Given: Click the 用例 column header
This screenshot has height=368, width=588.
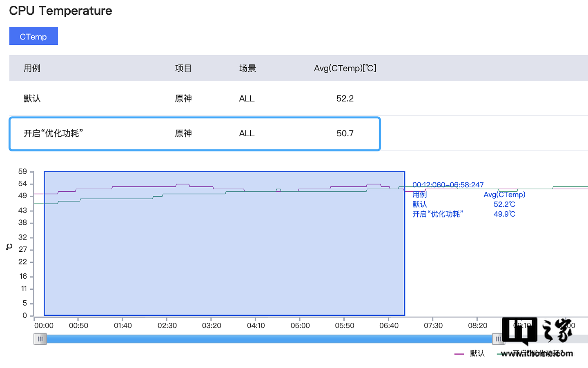Looking at the screenshot, I should 32,68.
